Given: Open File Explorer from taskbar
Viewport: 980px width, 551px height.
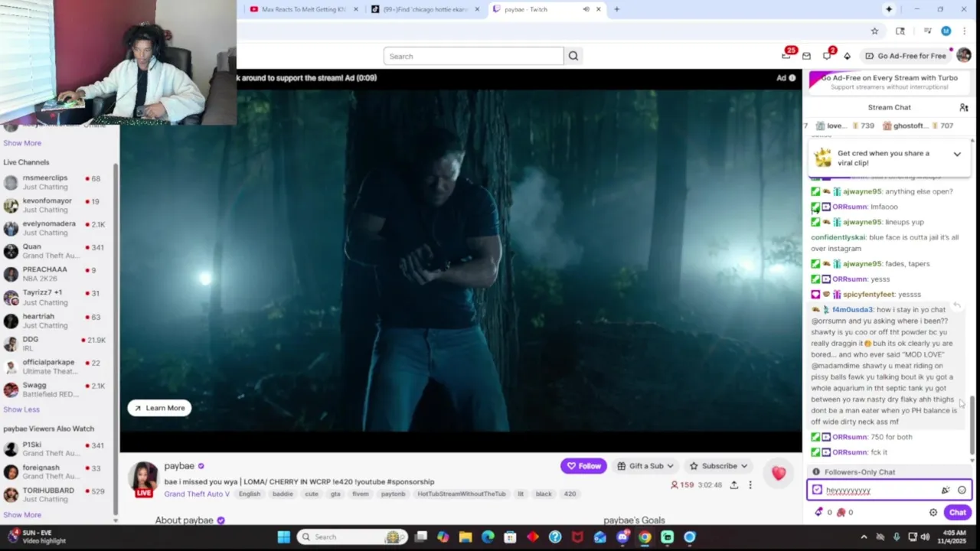Looking at the screenshot, I should [465, 536].
